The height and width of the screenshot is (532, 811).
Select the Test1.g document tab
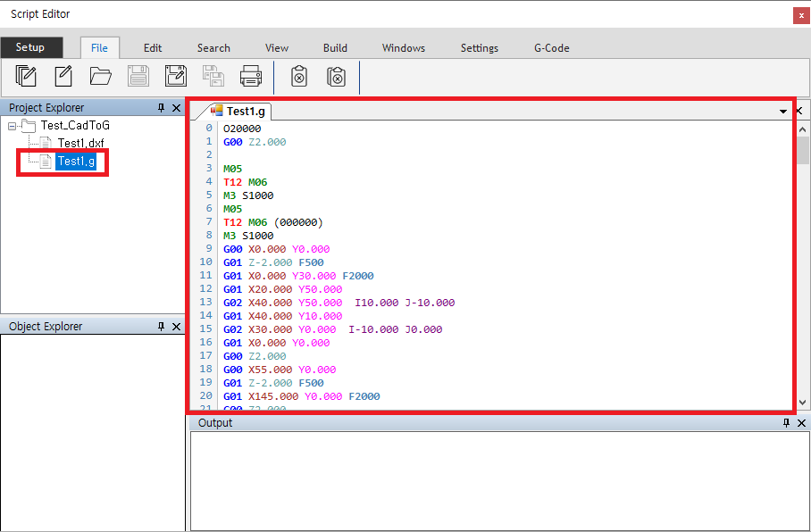[x=239, y=112]
